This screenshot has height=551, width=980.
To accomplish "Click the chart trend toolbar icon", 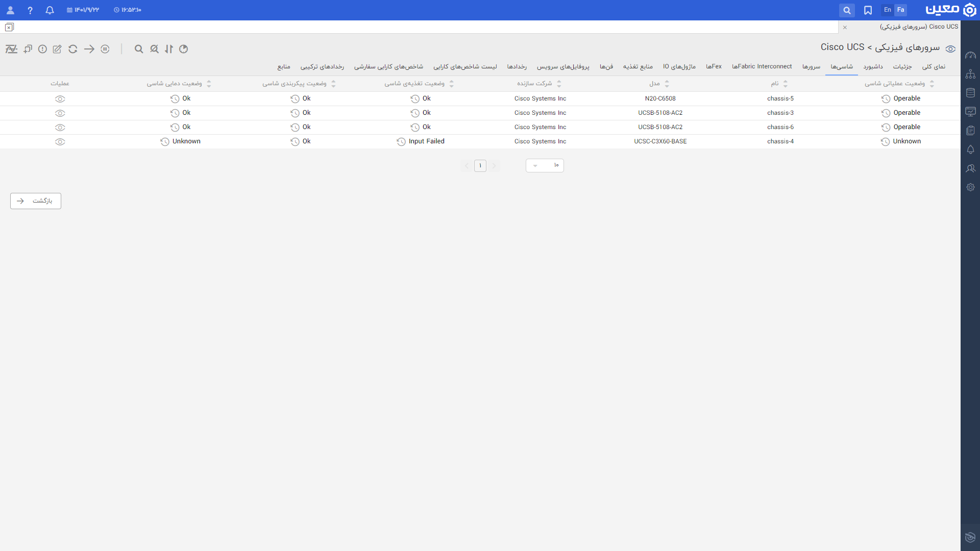I will 11,49.
